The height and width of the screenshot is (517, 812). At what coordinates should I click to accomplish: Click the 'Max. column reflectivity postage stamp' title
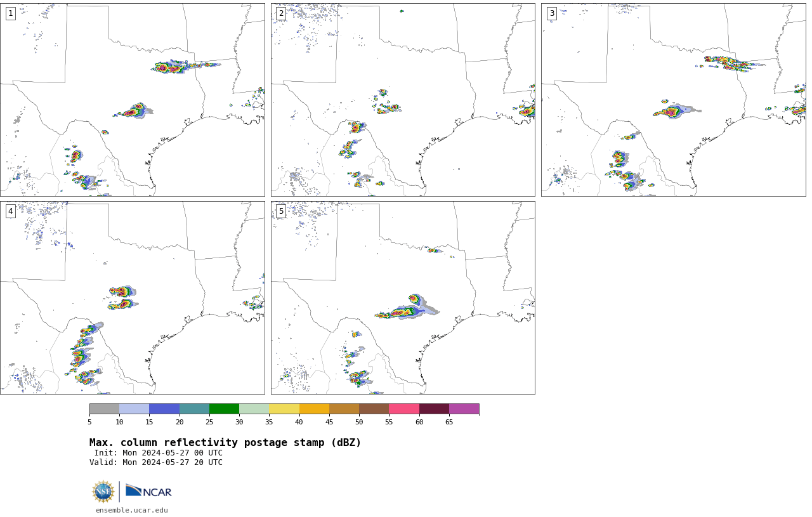point(225,443)
